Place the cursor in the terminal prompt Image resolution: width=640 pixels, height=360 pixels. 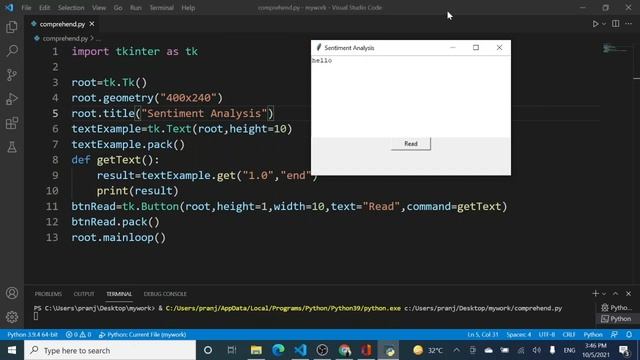pos(36,316)
